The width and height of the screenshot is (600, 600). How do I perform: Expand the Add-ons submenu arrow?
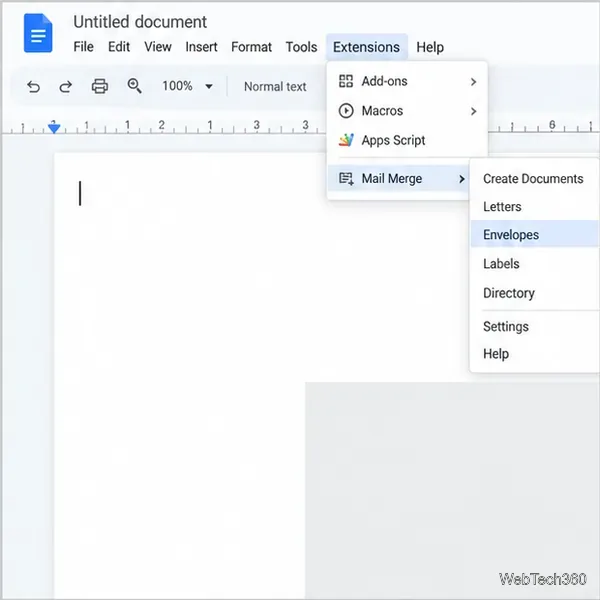coord(473,82)
